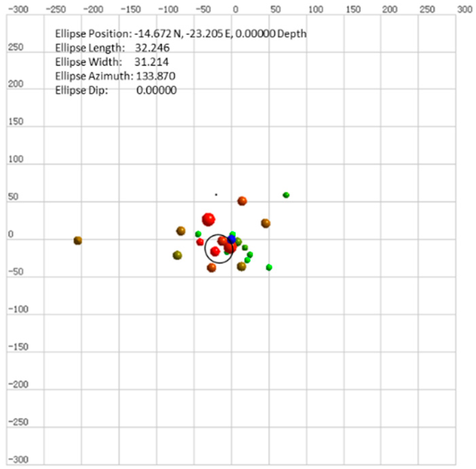Select the Ellipse Azimuth value 133.870

pyautogui.click(x=156, y=76)
